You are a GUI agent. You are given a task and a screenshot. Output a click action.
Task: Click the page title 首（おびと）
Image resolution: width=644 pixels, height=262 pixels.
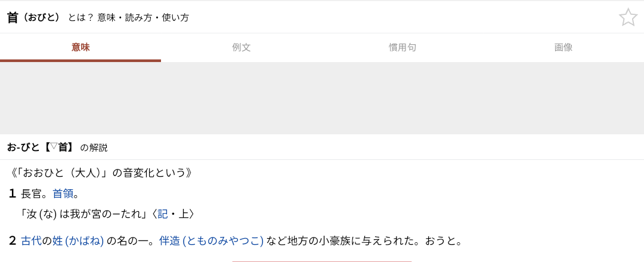click(x=34, y=17)
